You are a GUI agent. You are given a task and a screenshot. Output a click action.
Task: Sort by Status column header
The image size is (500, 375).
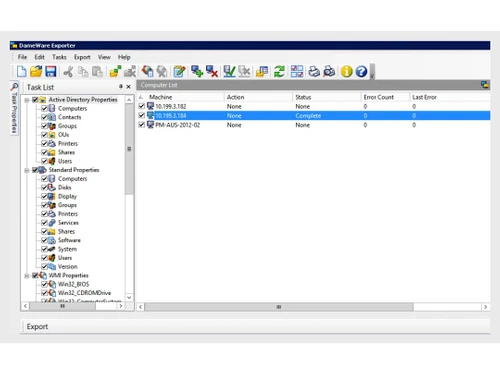[x=327, y=97]
